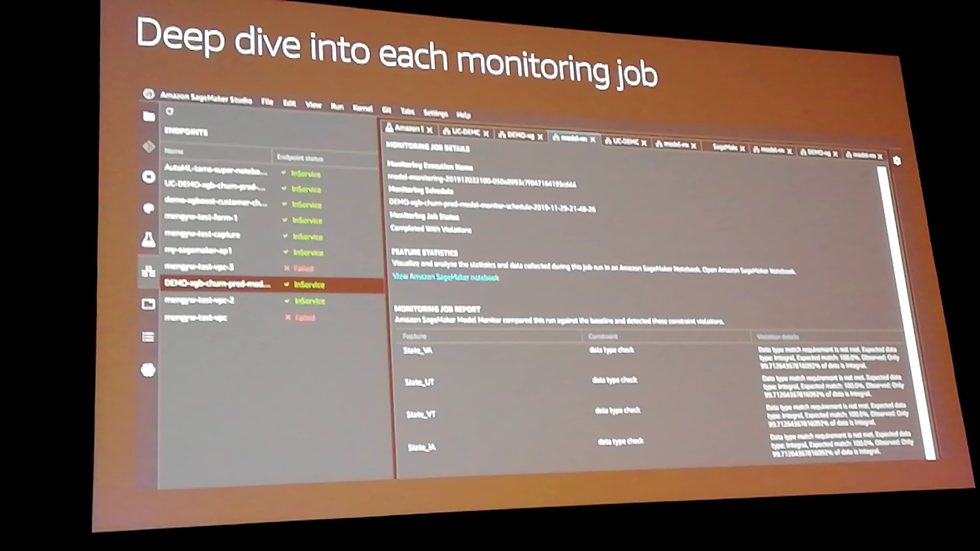Select the mengyw-test-vpc-3 failed endpoint
The height and width of the screenshot is (551, 980).
point(199,267)
